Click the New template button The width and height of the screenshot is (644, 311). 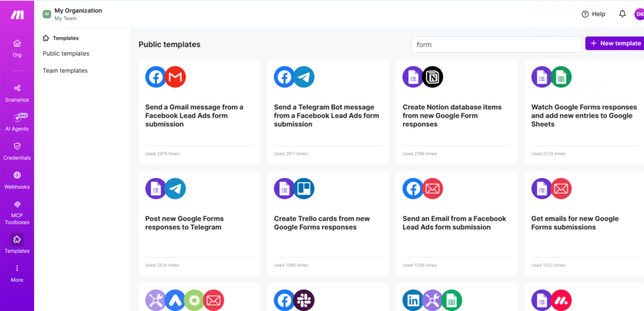click(615, 43)
